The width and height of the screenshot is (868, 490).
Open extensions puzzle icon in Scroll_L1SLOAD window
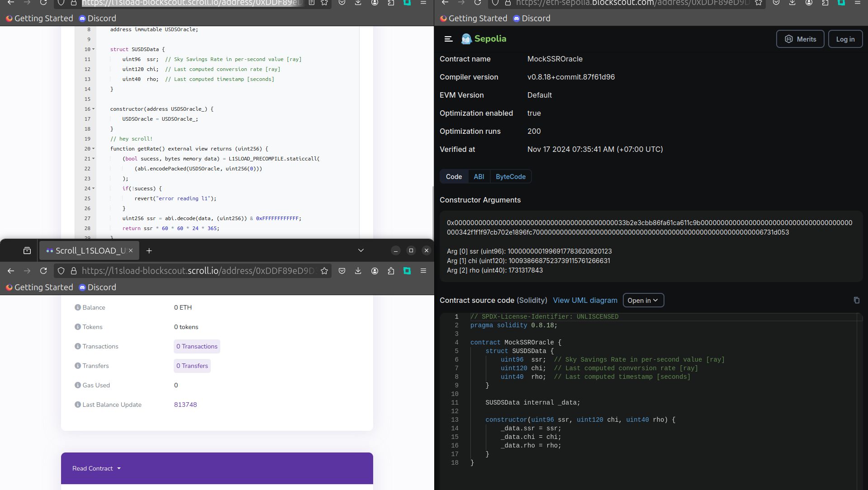[x=391, y=271]
